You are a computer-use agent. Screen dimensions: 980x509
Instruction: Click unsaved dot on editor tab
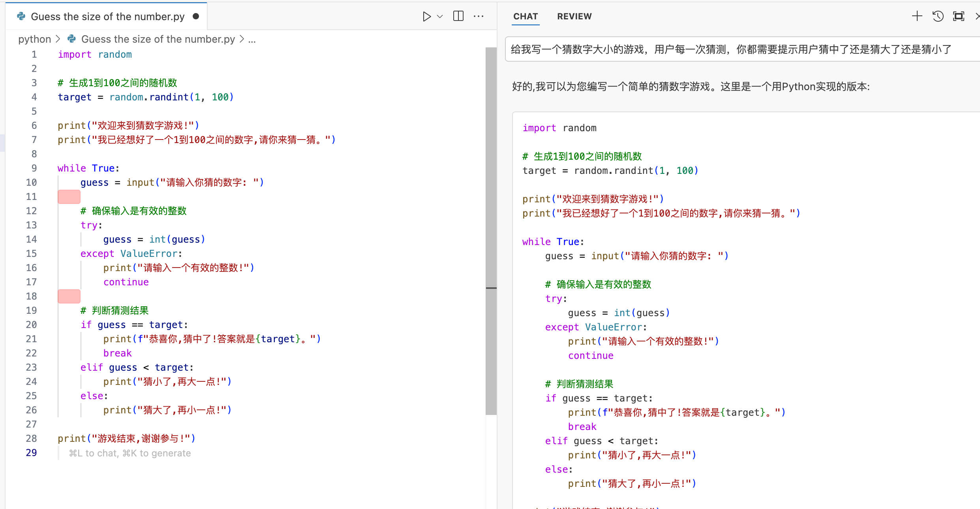click(x=196, y=17)
